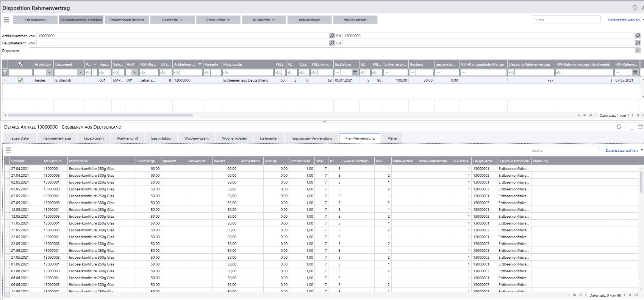This screenshot has width=644, height=300.
Task: Click the Rahmenvertrag erstellen button
Action: coord(81,20)
